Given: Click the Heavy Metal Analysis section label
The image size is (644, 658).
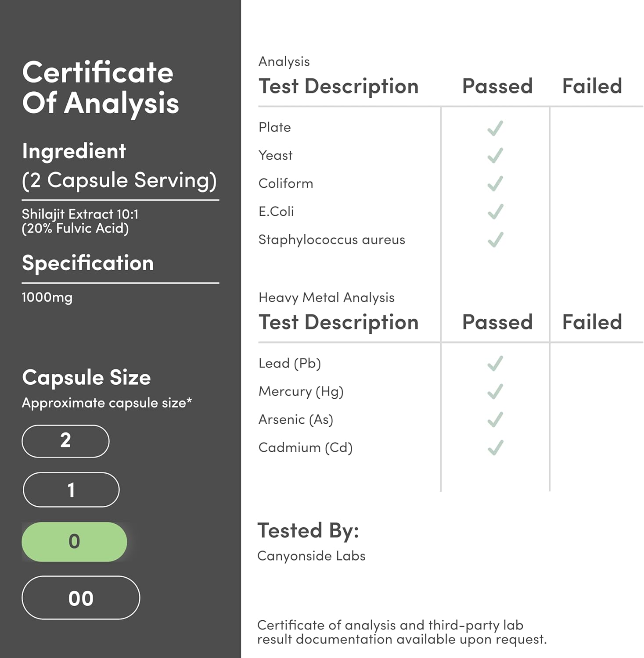Looking at the screenshot, I should (x=326, y=297).
